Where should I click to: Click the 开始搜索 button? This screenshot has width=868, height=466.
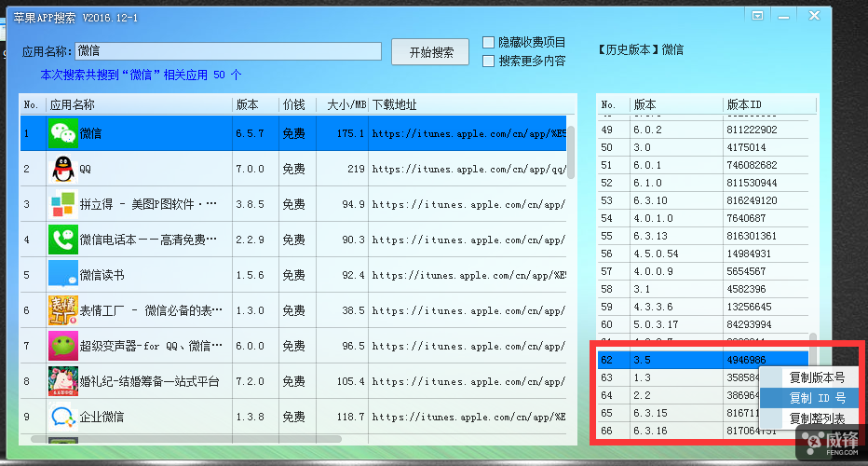coord(430,52)
